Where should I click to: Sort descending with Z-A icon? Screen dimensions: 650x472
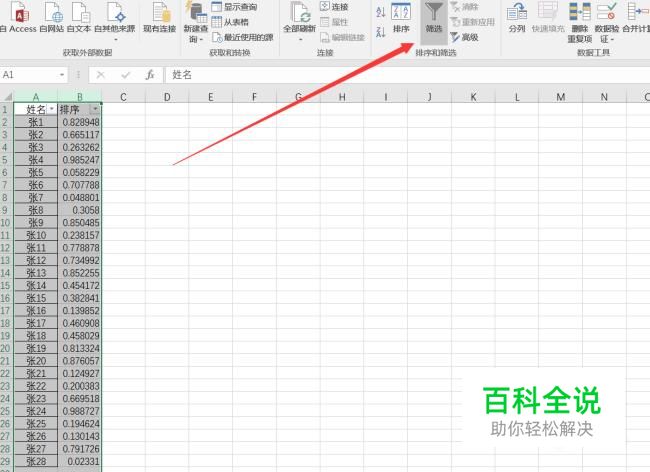(381, 31)
